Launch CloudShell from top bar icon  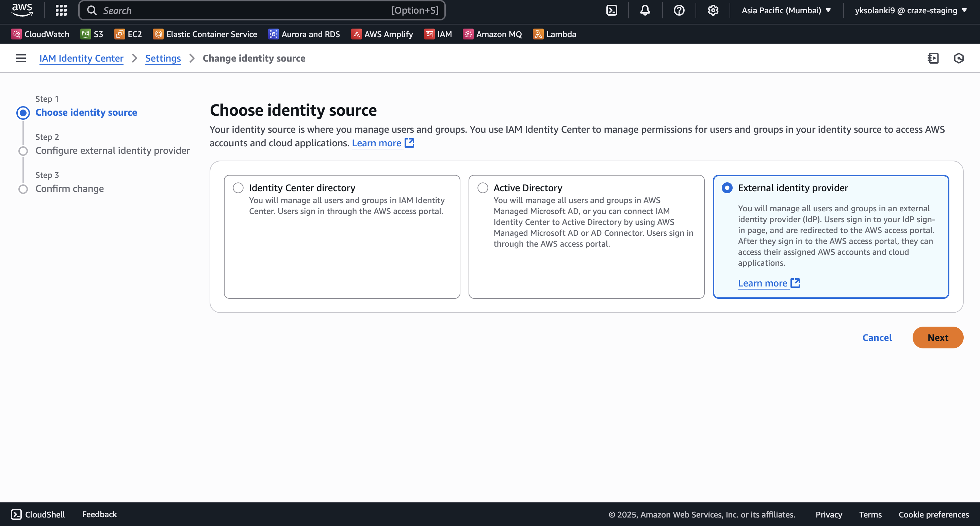(x=611, y=10)
